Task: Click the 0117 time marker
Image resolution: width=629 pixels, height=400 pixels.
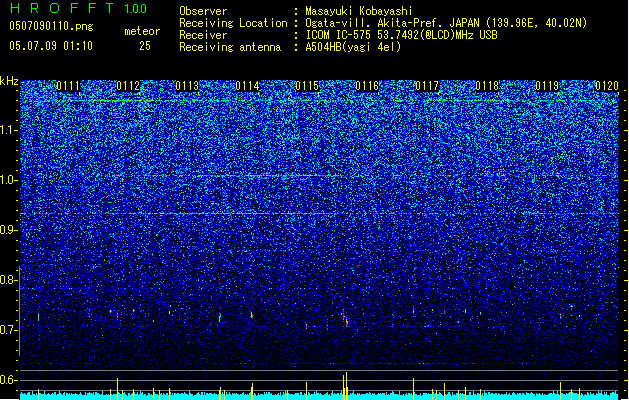Action: (427, 86)
